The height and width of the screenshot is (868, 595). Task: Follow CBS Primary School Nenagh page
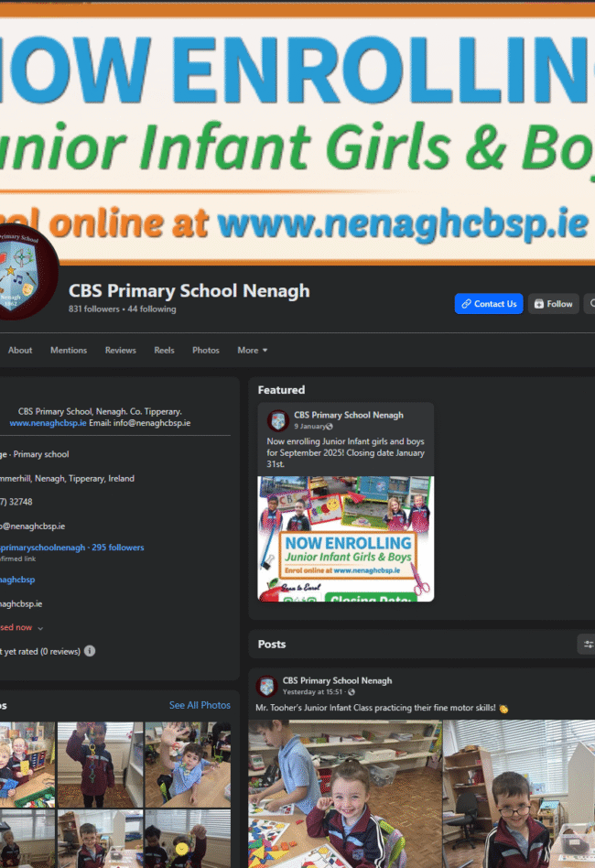coord(554,303)
